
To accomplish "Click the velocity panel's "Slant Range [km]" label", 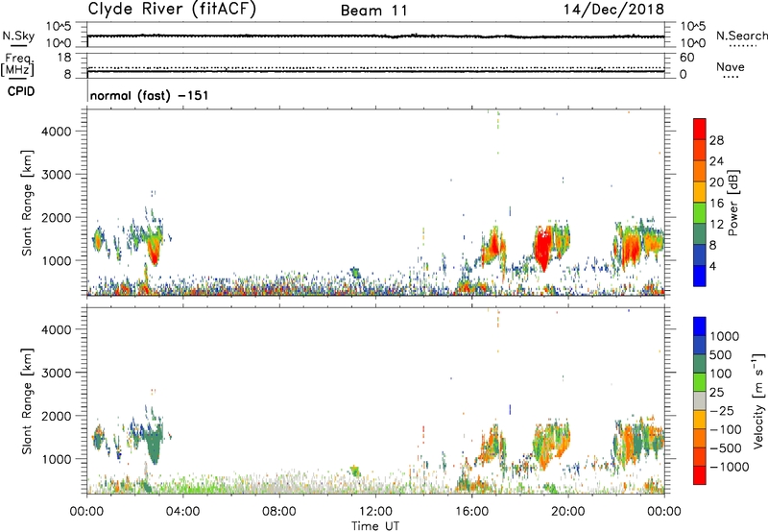I will pos(27,401).
